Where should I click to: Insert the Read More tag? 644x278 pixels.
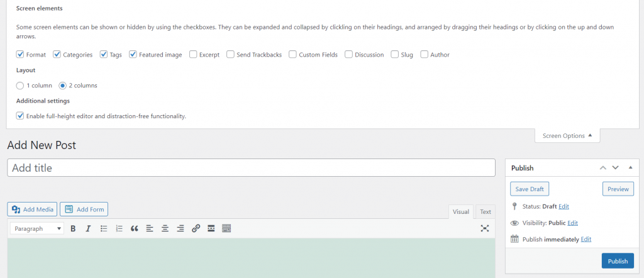211,228
